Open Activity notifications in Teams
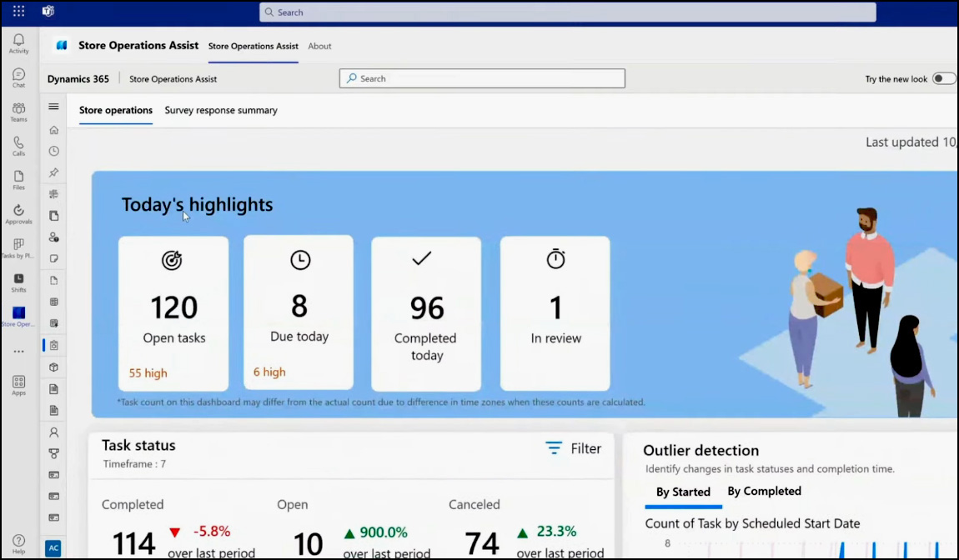959x560 pixels. (x=18, y=43)
